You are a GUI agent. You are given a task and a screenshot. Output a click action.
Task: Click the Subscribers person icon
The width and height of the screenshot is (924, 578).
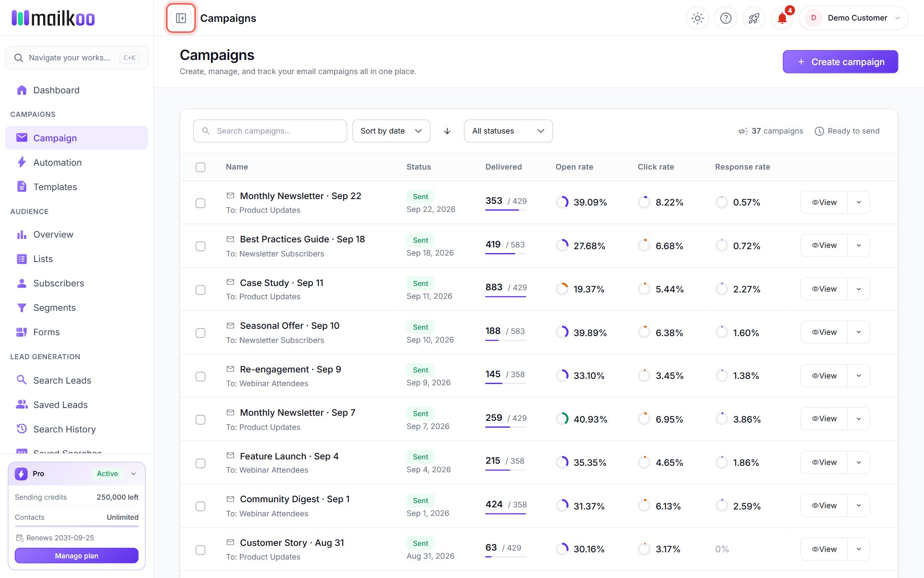click(21, 283)
